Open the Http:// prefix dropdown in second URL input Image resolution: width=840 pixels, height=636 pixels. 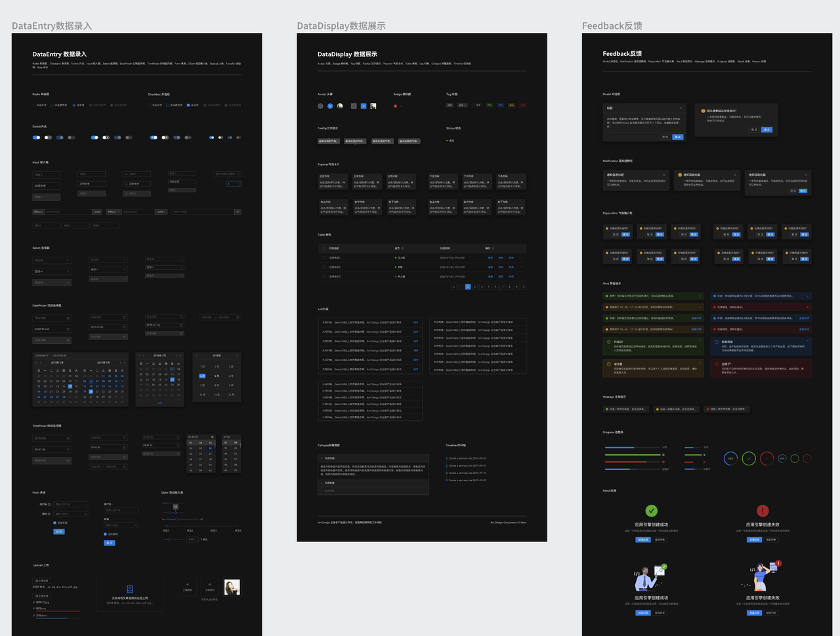[113, 212]
